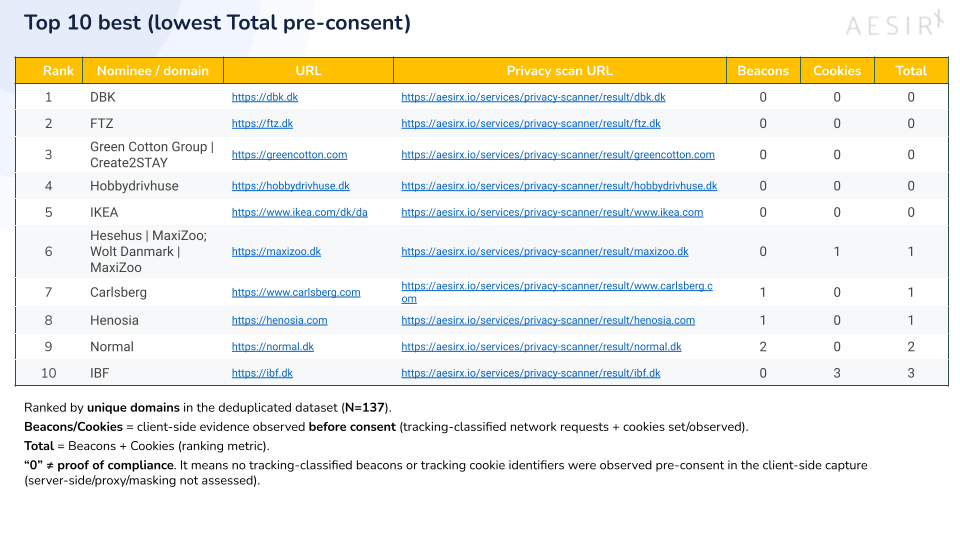The image size is (960, 540).
Task: Click rank number 10 in the table
Action: 48,373
